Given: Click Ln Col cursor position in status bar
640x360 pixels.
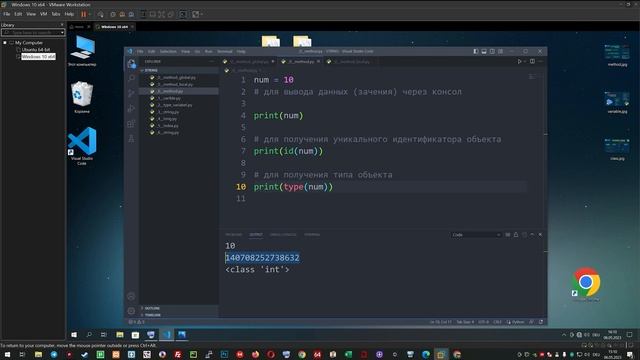Looking at the screenshot, I should [x=440, y=322].
